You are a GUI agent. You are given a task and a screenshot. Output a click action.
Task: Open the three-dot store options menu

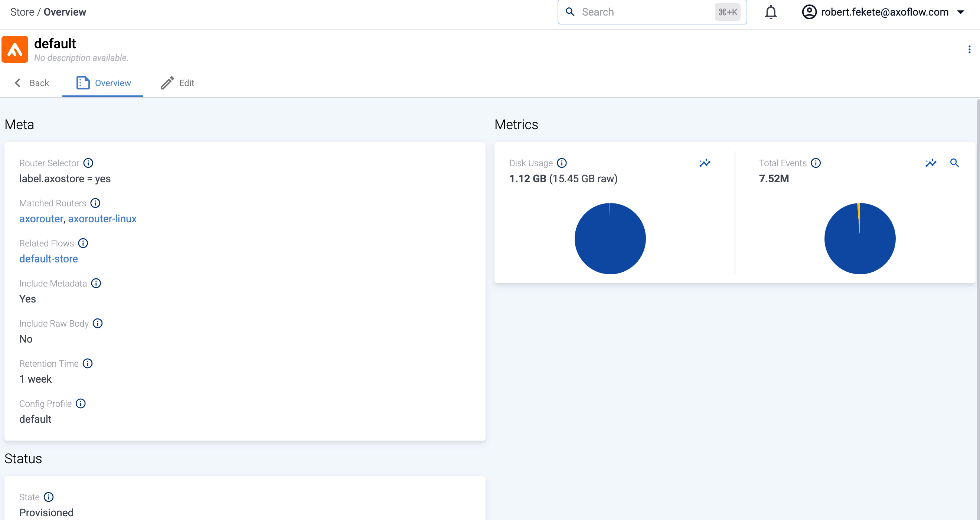tap(969, 49)
